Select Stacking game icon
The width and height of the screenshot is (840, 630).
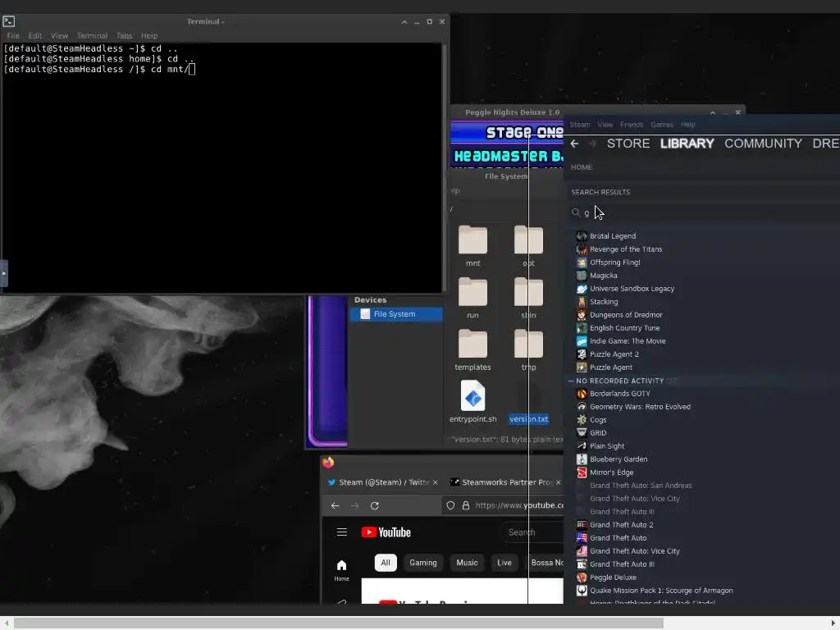pyautogui.click(x=582, y=302)
